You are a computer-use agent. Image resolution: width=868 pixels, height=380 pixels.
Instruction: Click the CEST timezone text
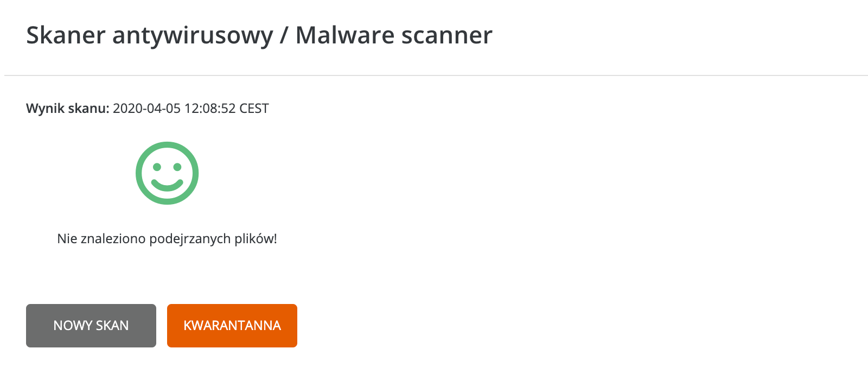point(254,109)
